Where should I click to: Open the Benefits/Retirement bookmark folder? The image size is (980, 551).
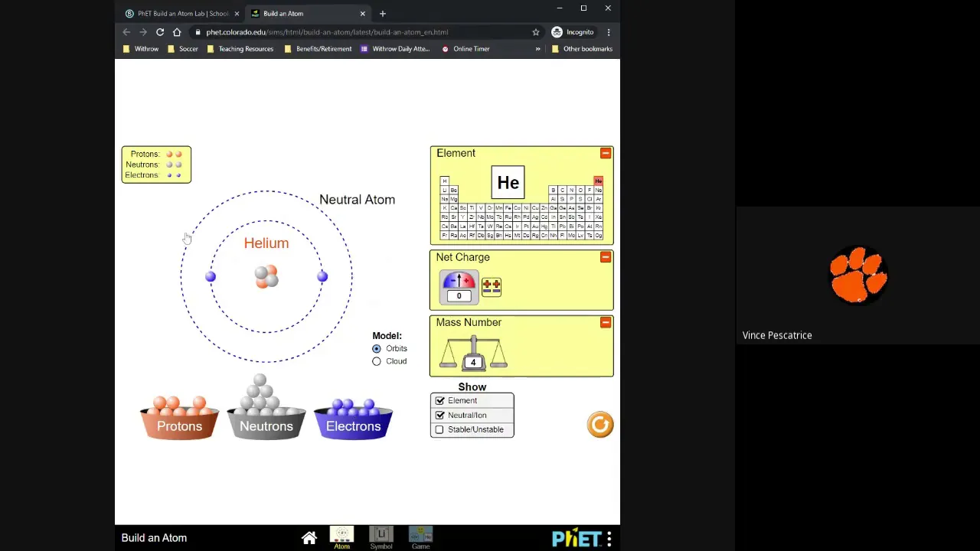pyautogui.click(x=318, y=49)
